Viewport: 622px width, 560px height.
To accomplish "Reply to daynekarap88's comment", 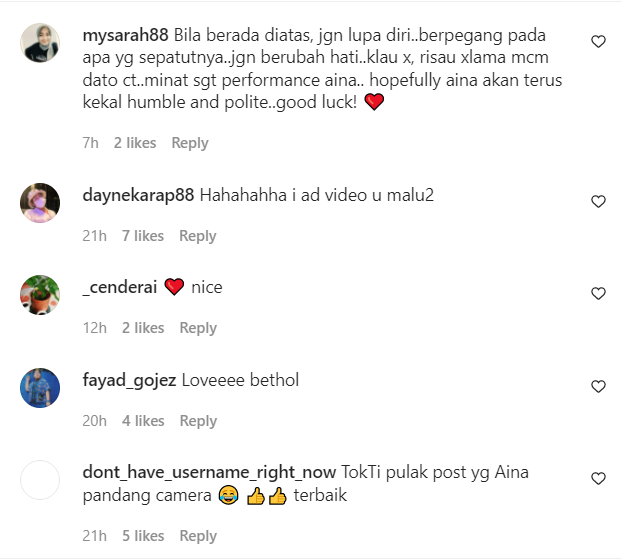I will (198, 236).
